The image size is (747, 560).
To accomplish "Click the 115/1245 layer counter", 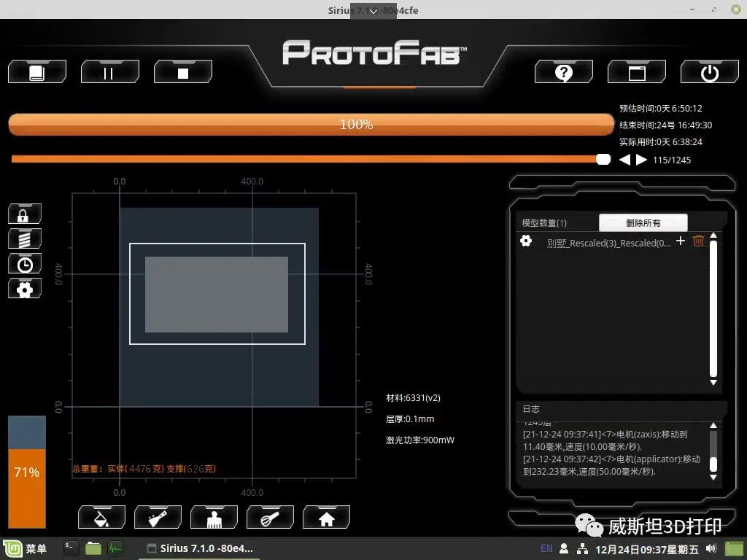I will [x=672, y=160].
